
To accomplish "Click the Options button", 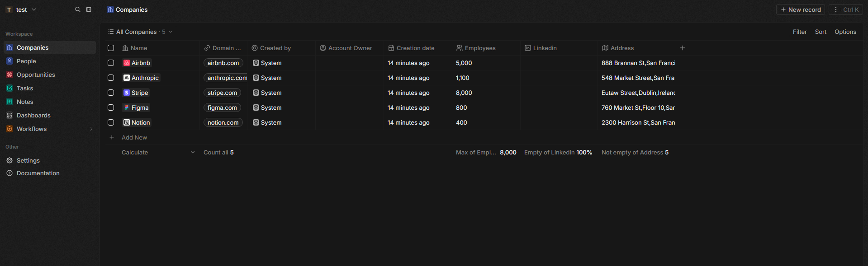I will 845,32.
